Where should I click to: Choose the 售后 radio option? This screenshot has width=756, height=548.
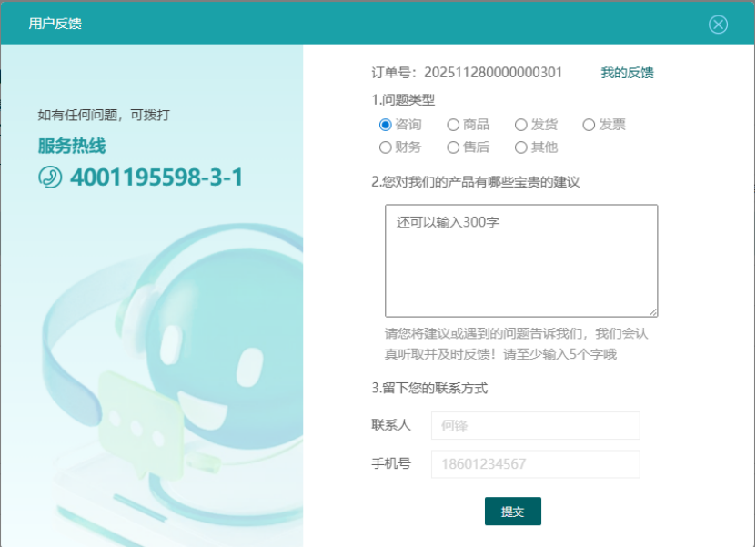coord(453,147)
